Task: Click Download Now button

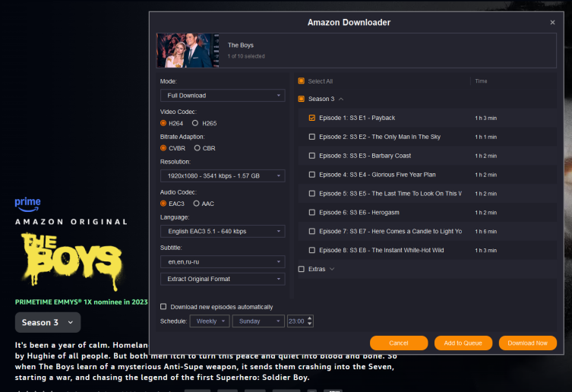Action: coord(528,343)
